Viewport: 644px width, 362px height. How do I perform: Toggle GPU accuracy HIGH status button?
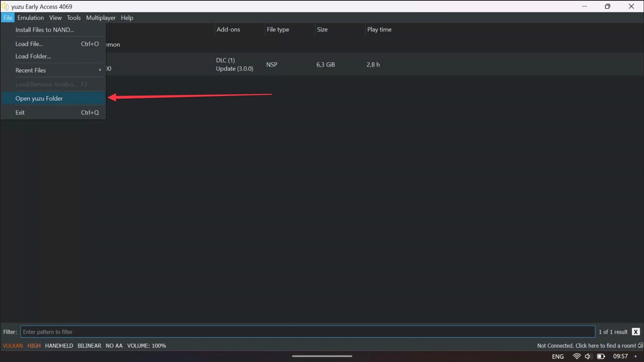(34, 345)
